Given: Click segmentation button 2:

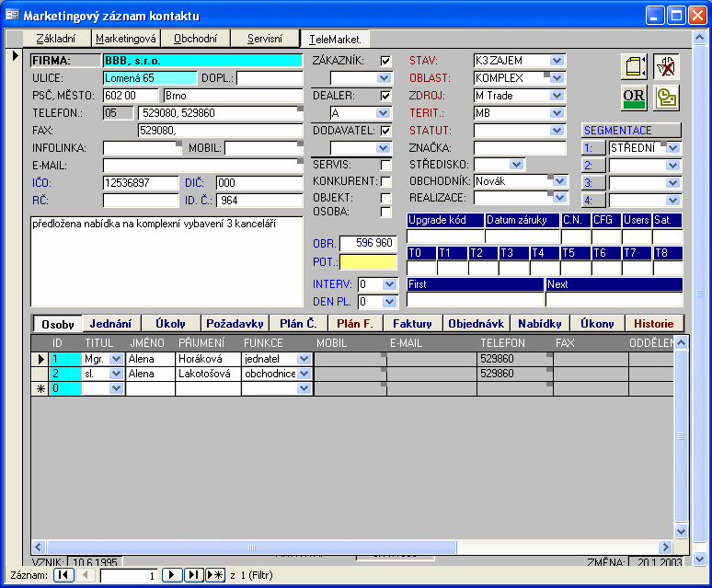Looking at the screenshot, I should click(x=593, y=166).
